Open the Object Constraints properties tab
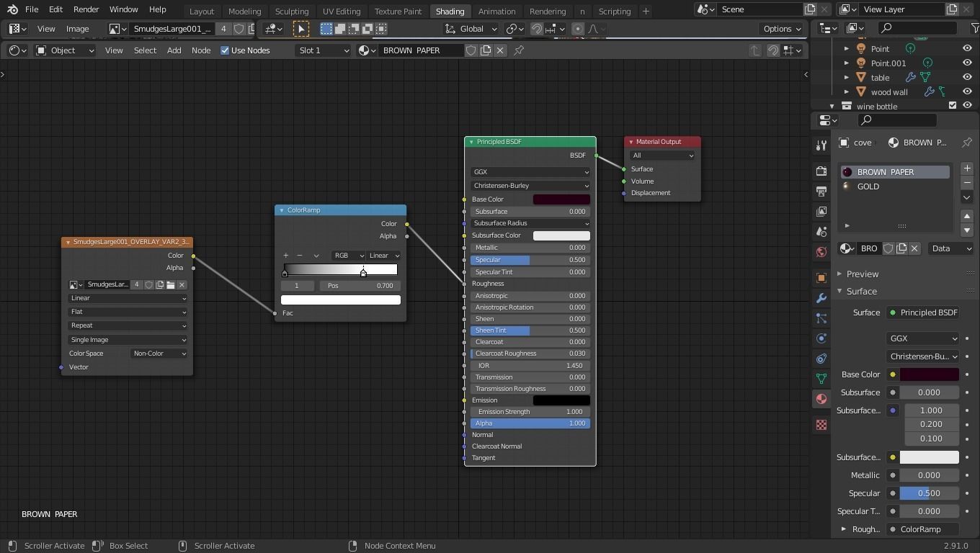The image size is (980, 553). click(x=821, y=359)
